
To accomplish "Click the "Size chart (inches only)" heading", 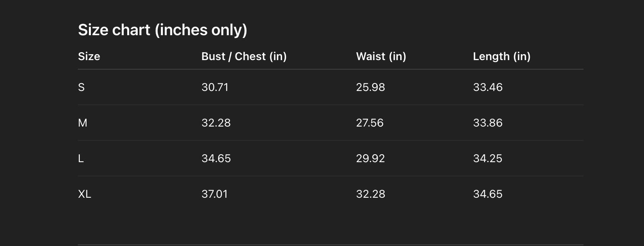I will [x=162, y=30].
